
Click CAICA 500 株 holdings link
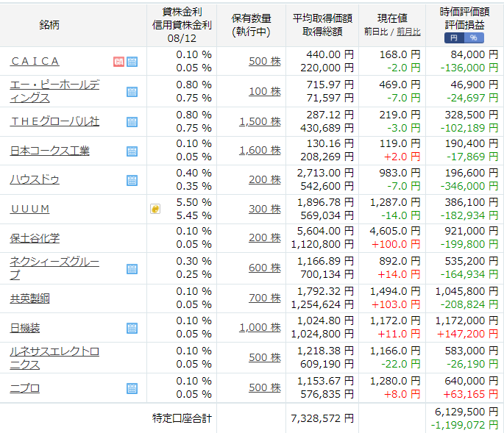tap(265, 61)
